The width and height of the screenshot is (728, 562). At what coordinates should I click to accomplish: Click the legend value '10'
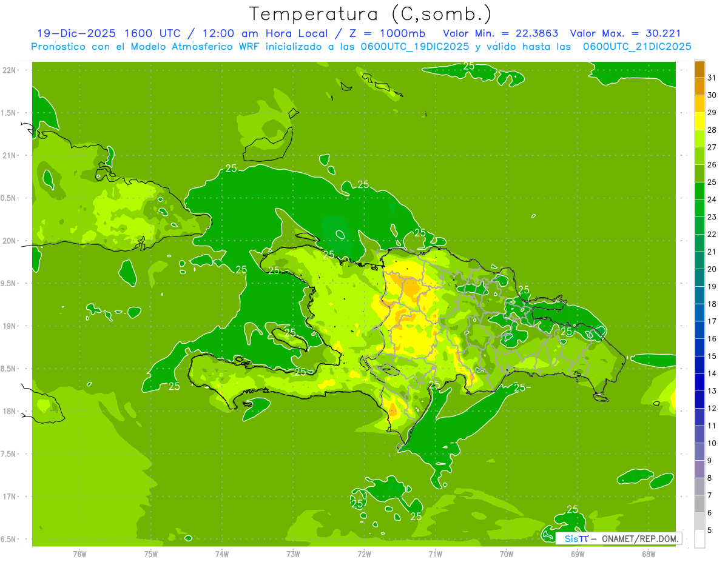[712, 443]
